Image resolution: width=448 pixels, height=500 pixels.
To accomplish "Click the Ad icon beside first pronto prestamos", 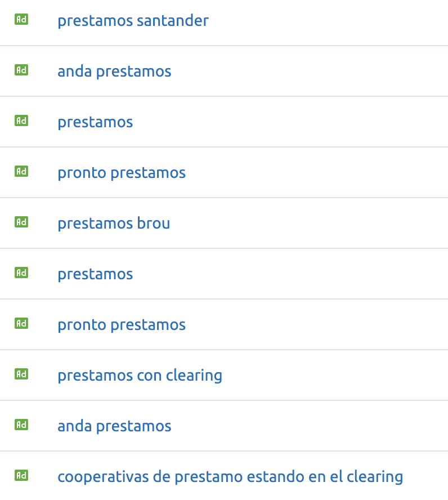I will coord(21,171).
